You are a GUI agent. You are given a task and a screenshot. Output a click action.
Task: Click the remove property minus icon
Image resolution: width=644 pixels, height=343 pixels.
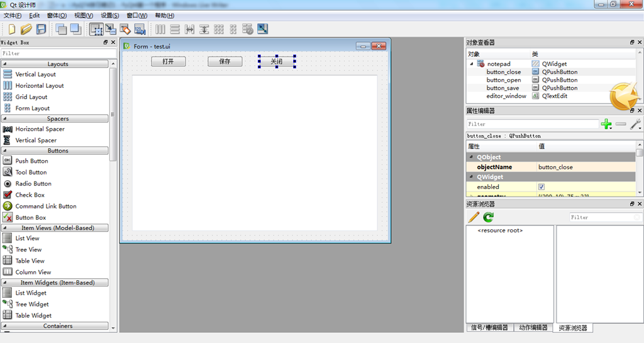tap(621, 124)
